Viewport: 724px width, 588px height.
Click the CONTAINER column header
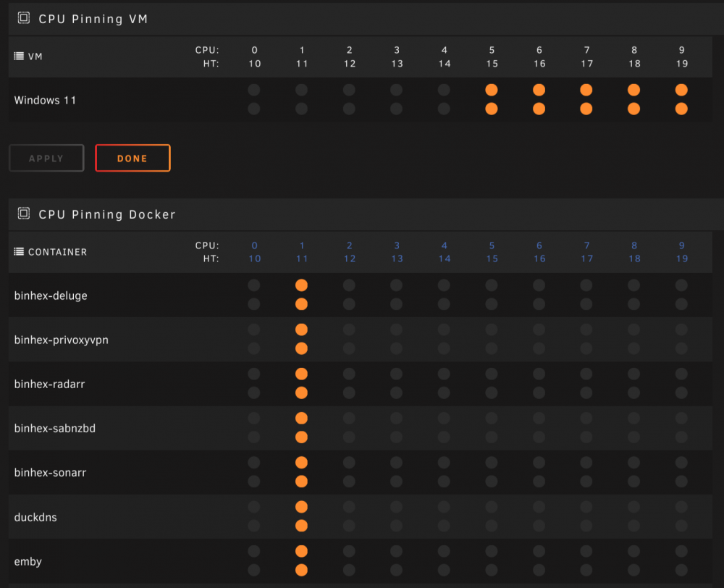(57, 252)
